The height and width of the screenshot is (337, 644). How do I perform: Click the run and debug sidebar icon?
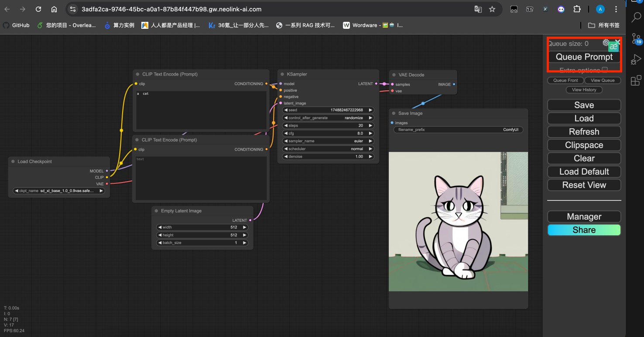click(x=636, y=59)
